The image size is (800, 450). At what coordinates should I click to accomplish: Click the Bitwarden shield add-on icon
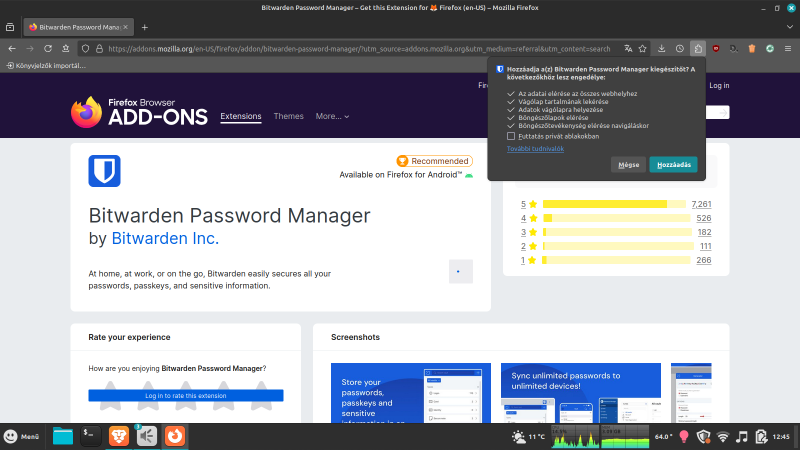105,171
